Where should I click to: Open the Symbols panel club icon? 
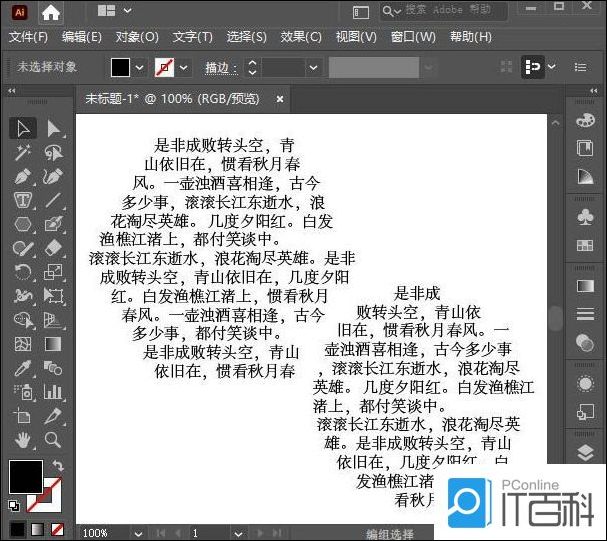pos(585,217)
